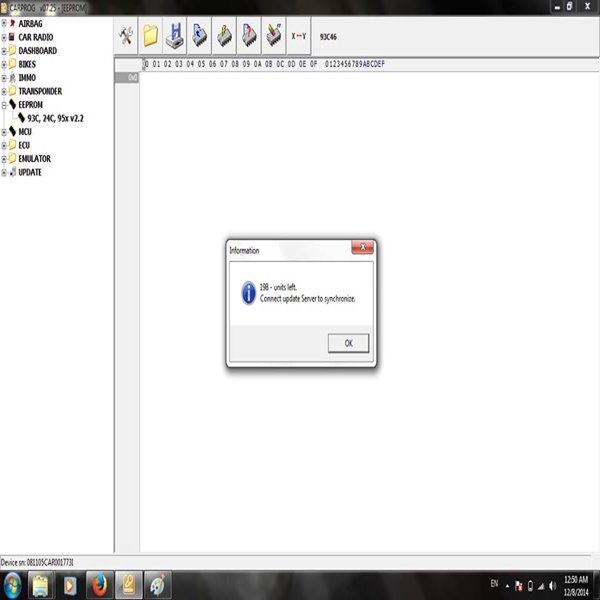Select the BIKES folder
The width and height of the screenshot is (600, 600).
[27, 64]
